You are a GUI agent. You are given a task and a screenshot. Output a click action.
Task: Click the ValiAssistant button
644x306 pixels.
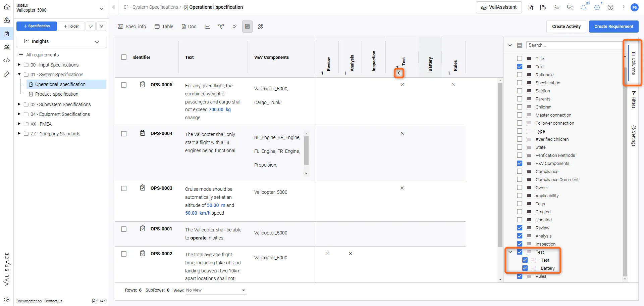499,7
